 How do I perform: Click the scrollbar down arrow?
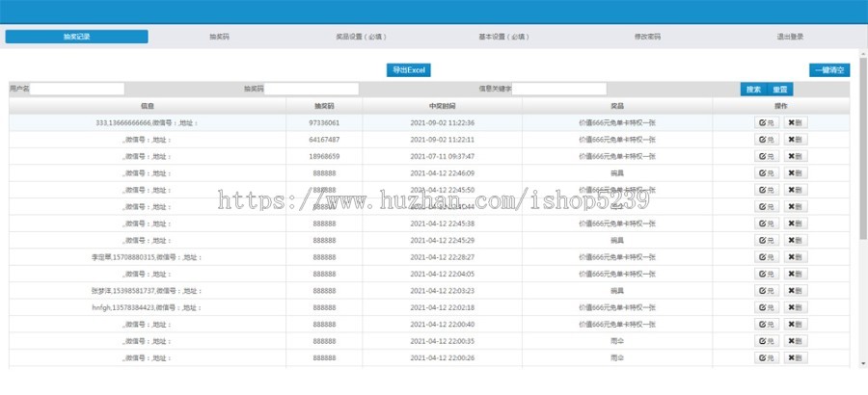point(863,363)
